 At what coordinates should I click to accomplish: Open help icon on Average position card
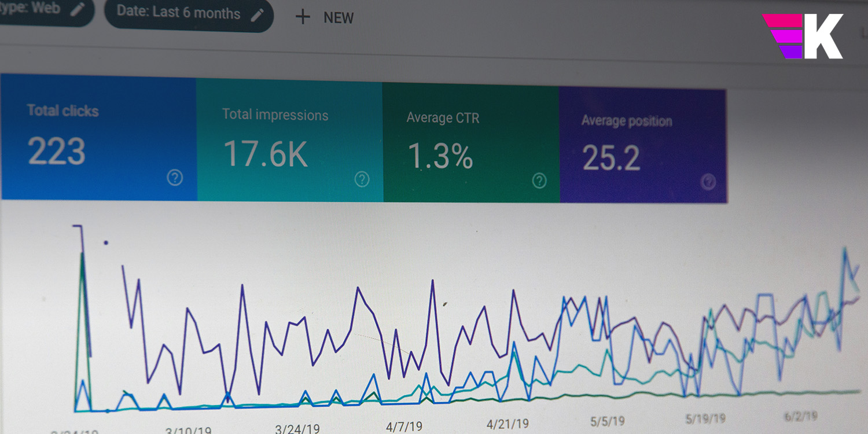pyautogui.click(x=708, y=182)
